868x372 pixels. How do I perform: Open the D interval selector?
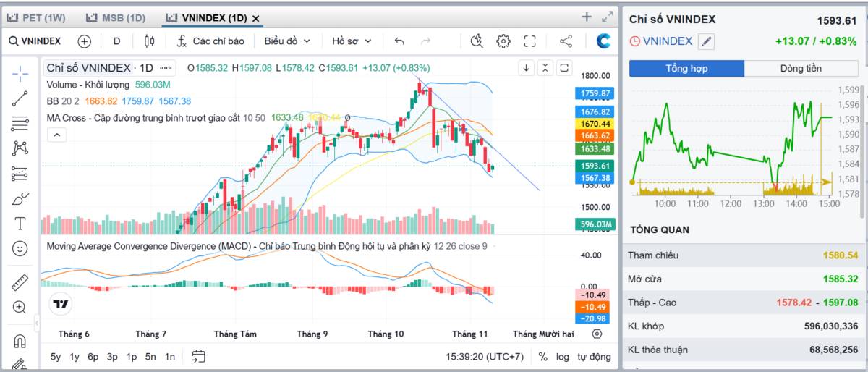pyautogui.click(x=116, y=41)
